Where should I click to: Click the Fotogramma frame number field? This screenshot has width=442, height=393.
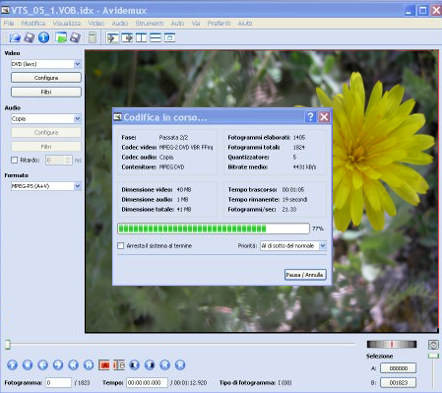pyautogui.click(x=58, y=383)
